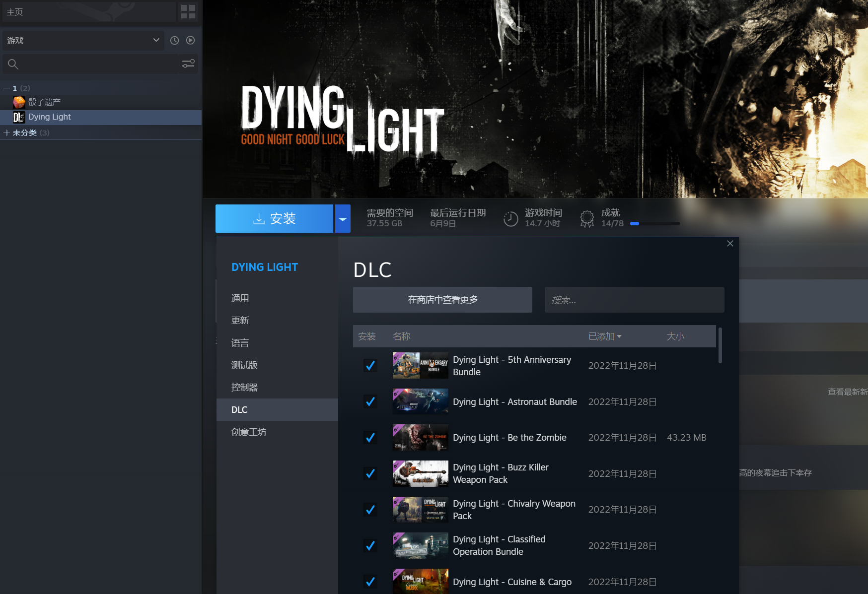Image resolution: width=868 pixels, height=594 pixels.
Task: Click the 骰子遗产 game icon
Action: point(19,102)
